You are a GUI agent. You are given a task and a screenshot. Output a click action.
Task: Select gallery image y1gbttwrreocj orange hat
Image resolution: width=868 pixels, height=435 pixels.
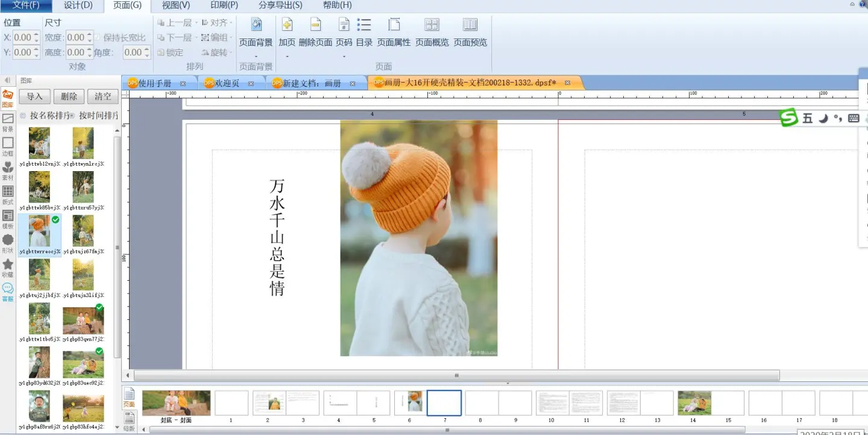click(40, 235)
